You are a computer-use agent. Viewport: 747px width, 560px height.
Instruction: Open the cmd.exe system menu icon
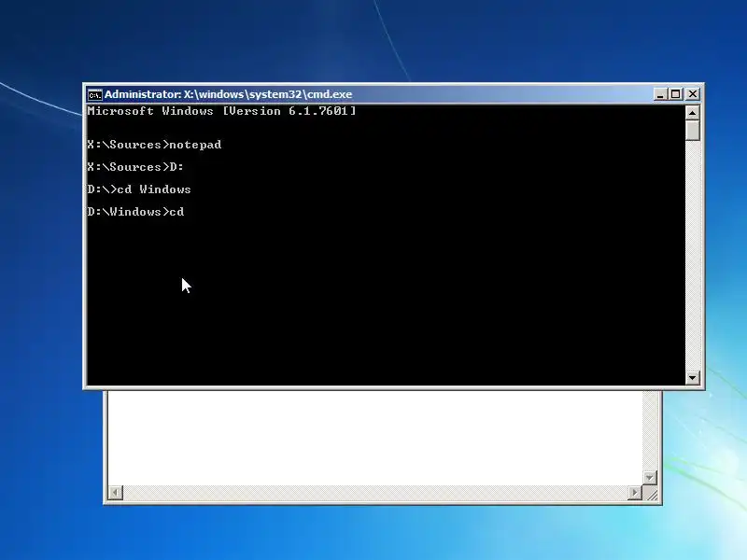(x=95, y=95)
